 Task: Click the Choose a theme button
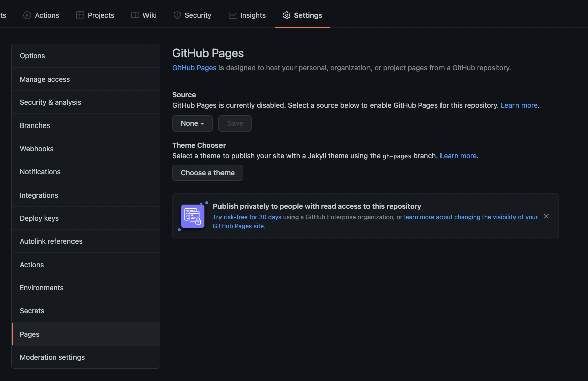point(207,172)
